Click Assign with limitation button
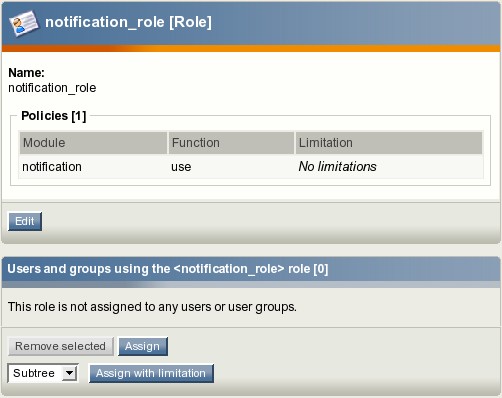 pyautogui.click(x=151, y=373)
